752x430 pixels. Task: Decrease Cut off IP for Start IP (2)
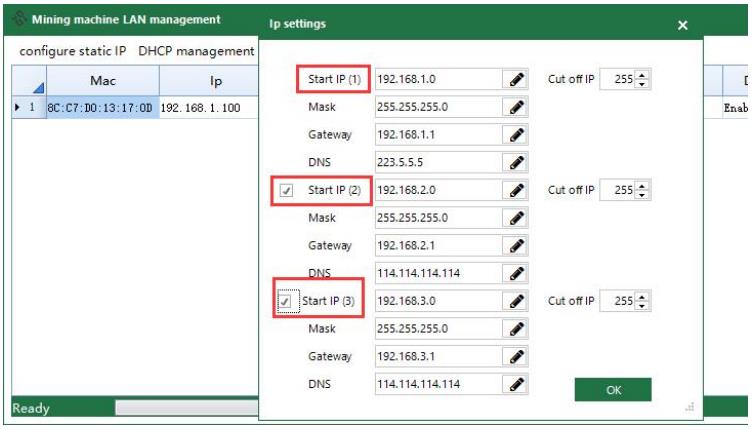point(642,194)
